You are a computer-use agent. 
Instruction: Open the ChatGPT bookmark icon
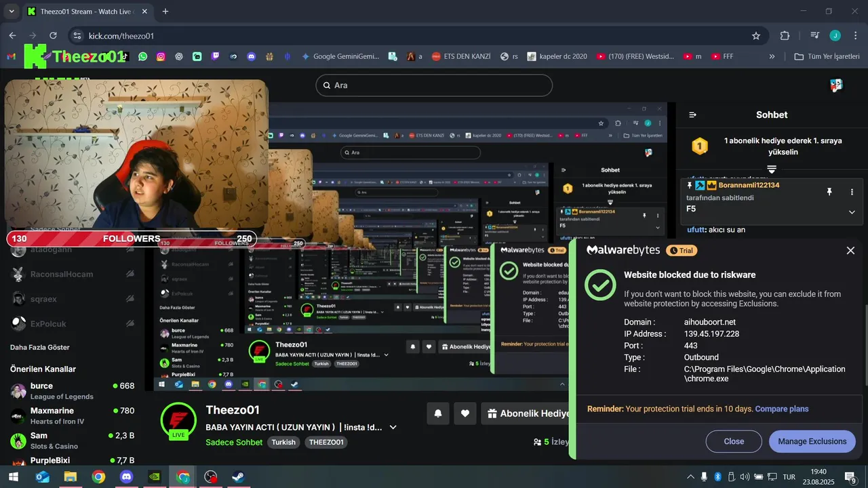[x=179, y=56]
